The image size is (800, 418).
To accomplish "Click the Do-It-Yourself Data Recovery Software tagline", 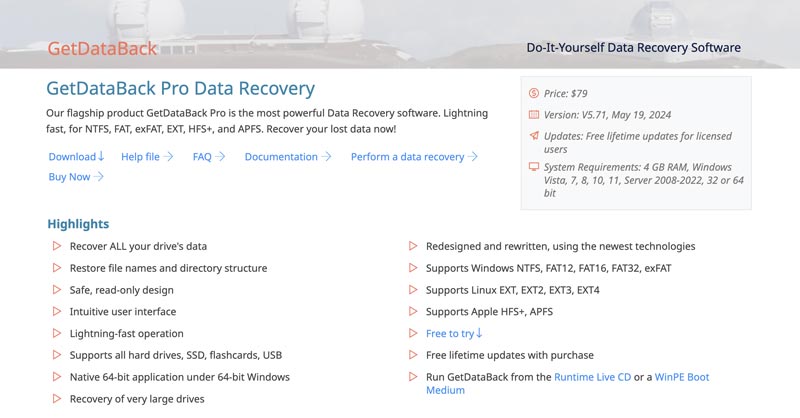I will point(633,47).
